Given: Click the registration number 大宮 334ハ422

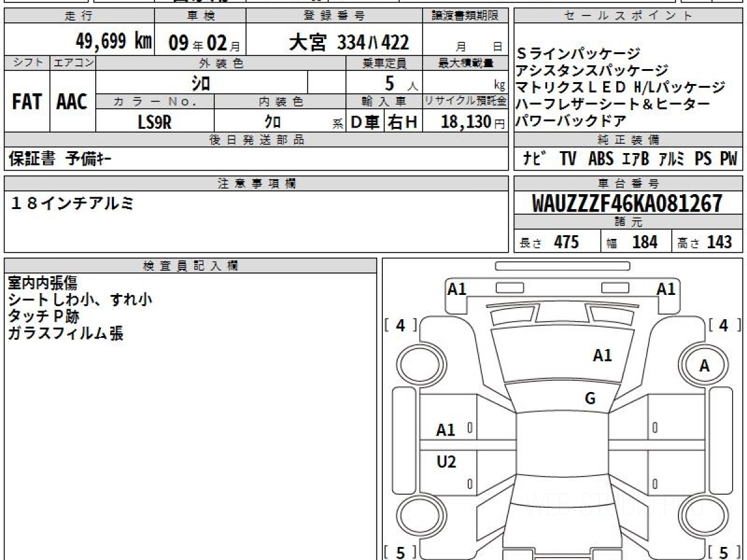Looking at the screenshot, I should [x=349, y=42].
